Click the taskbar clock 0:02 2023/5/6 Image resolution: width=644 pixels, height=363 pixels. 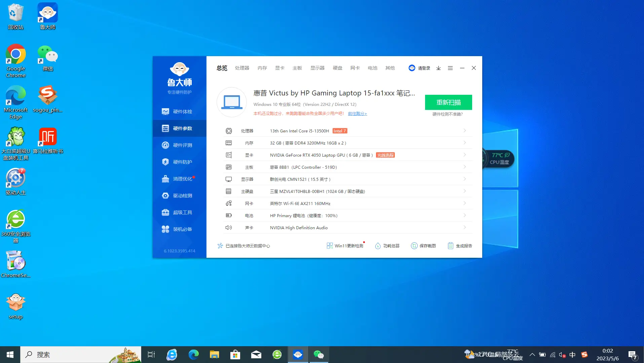[x=608, y=355]
